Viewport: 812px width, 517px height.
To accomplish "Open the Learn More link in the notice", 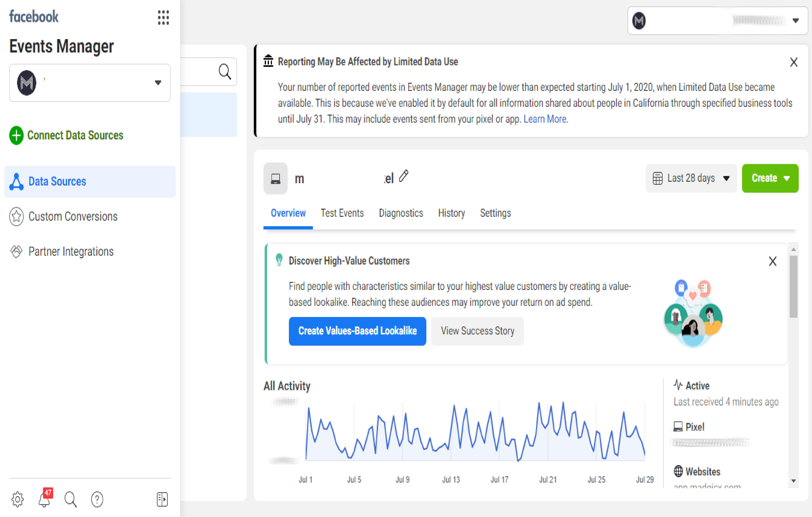I will pos(545,119).
